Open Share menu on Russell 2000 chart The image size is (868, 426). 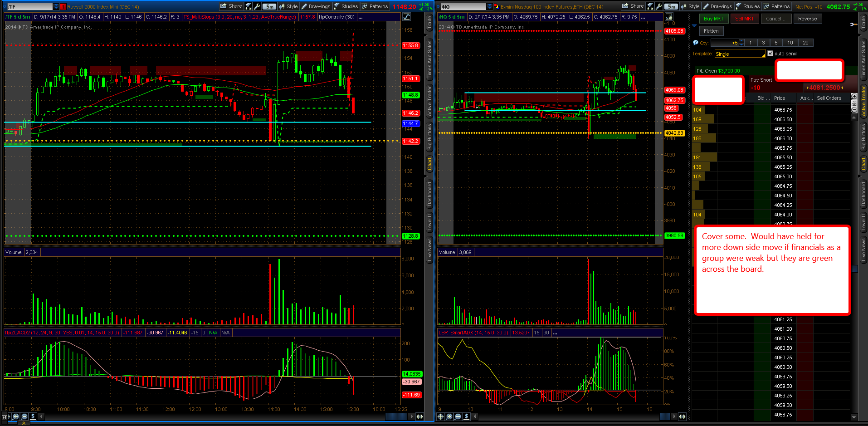(x=231, y=6)
